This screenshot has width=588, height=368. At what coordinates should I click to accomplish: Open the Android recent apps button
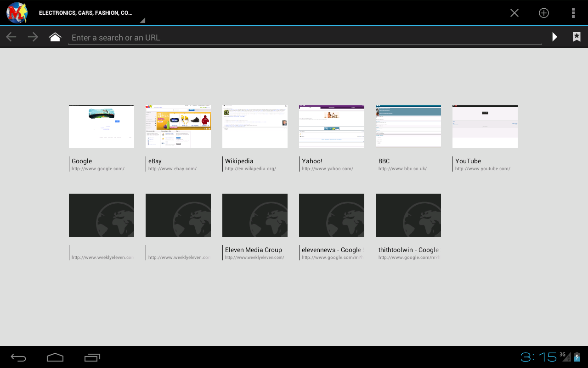(92, 357)
